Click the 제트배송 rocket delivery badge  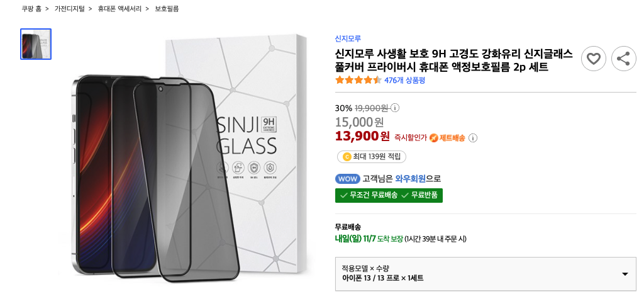click(x=447, y=138)
